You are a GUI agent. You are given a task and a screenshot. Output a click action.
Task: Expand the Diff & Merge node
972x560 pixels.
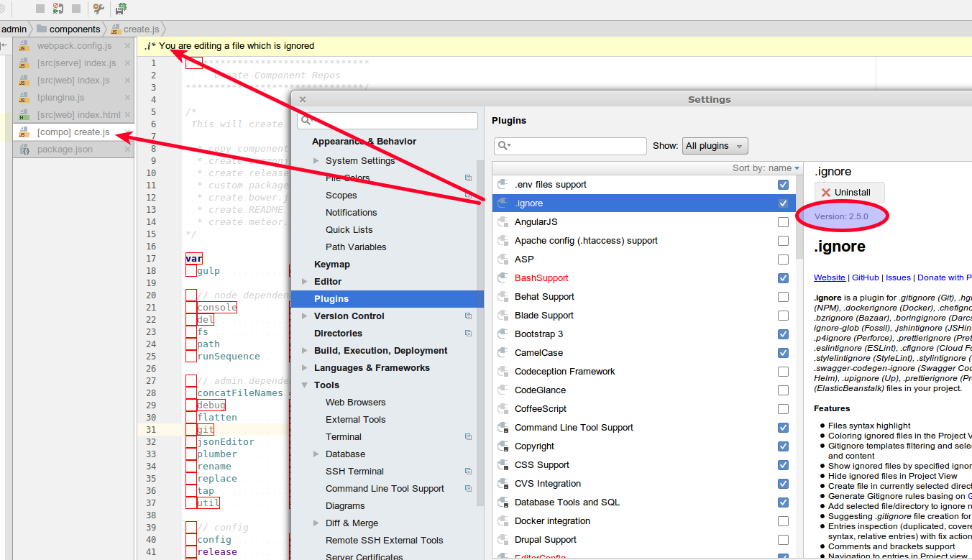coord(317,523)
